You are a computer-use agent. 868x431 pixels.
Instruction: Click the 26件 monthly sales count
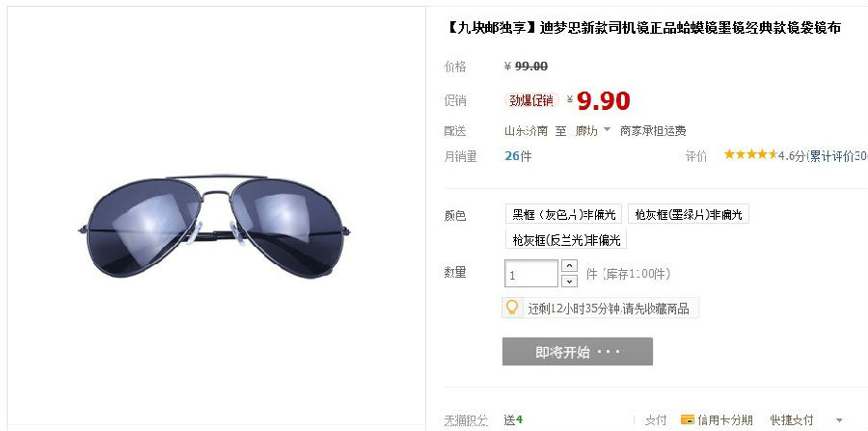tap(518, 156)
